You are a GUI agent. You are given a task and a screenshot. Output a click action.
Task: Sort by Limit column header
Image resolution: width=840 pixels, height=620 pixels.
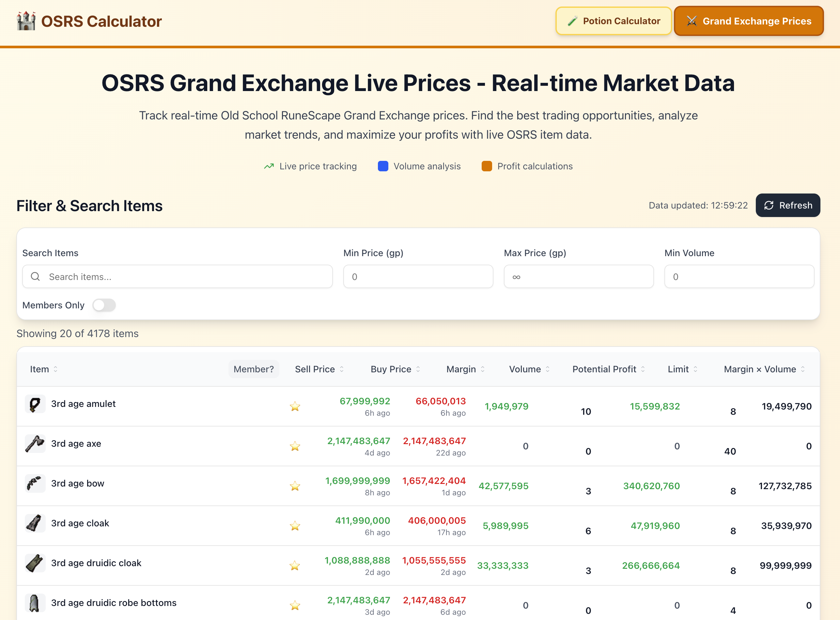682,369
